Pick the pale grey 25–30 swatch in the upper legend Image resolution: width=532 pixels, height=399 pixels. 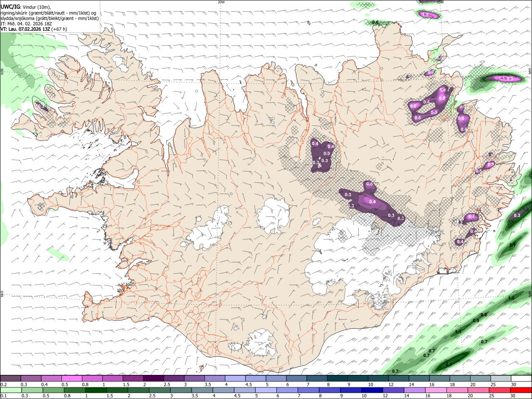(x=501, y=379)
